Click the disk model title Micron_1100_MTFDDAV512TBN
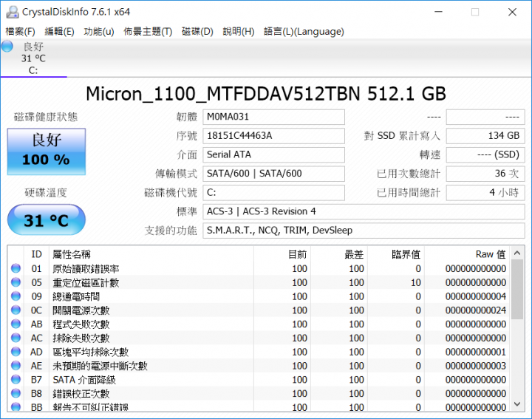Screen dimensions: 532x419 tap(266, 94)
